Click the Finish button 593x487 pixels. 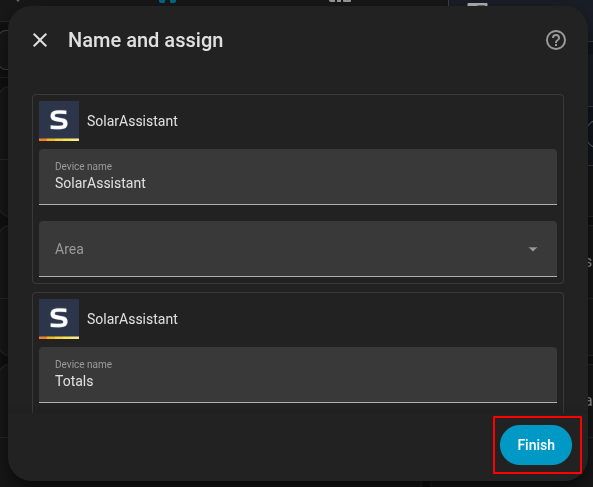pyautogui.click(x=536, y=445)
